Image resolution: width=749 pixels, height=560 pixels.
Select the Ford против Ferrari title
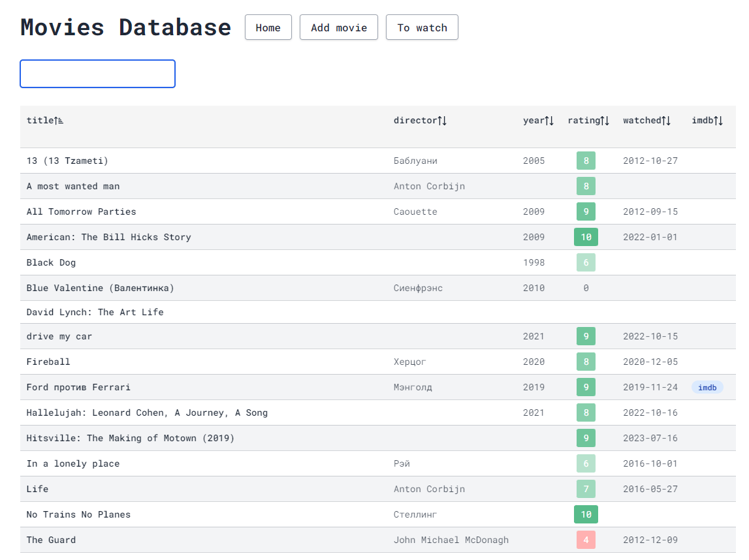pos(78,387)
